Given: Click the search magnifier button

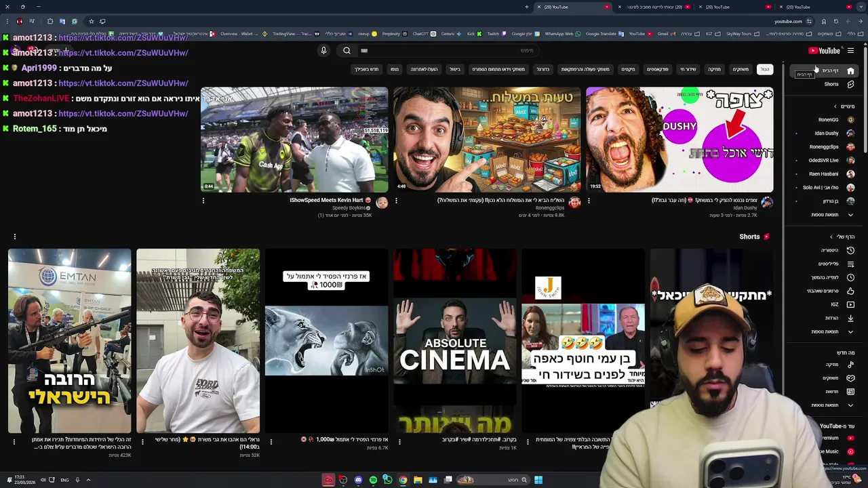Looking at the screenshot, I should pos(347,50).
